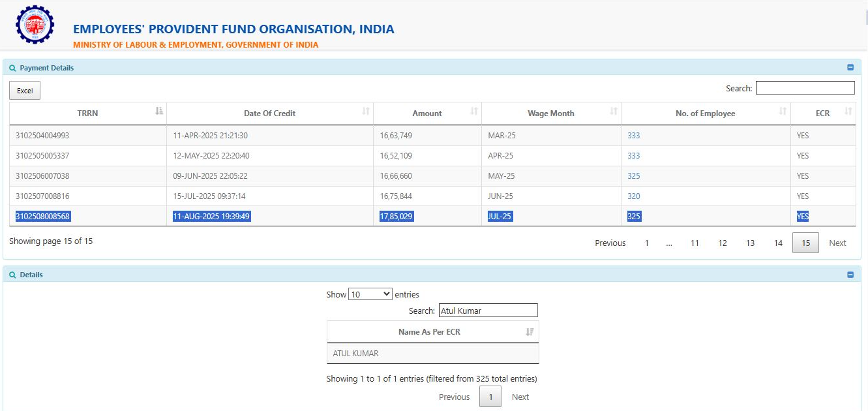Screen dimensions: 868x411
Task: Sort Name As Per ECR column
Action: (429, 331)
